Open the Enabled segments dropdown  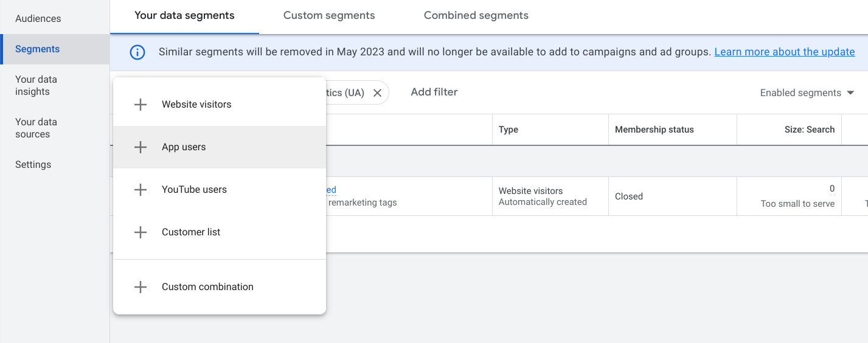point(807,93)
